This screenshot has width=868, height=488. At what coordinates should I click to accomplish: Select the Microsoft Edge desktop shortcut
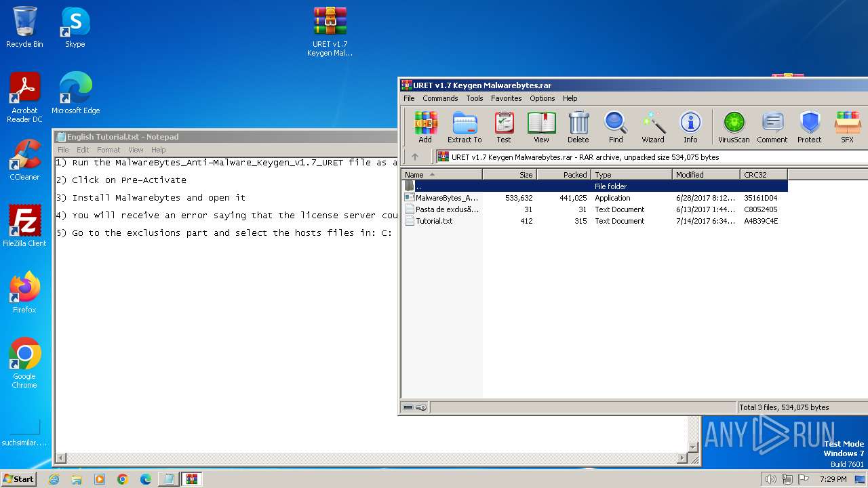click(x=75, y=94)
